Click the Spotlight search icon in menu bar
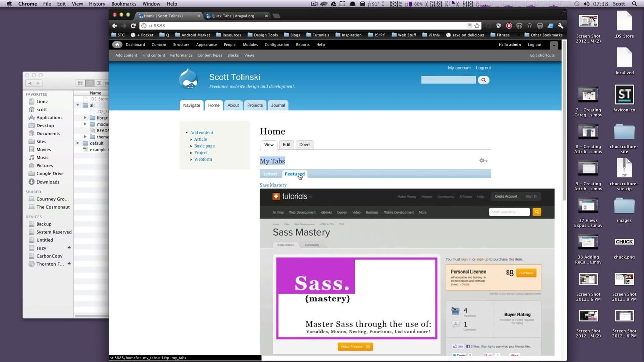 (635, 4)
